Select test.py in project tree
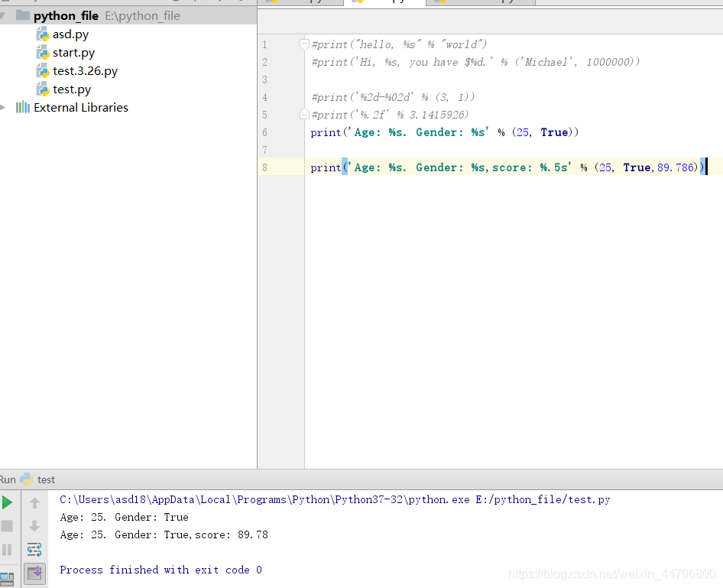The width and height of the screenshot is (723, 588). pyautogui.click(x=72, y=89)
